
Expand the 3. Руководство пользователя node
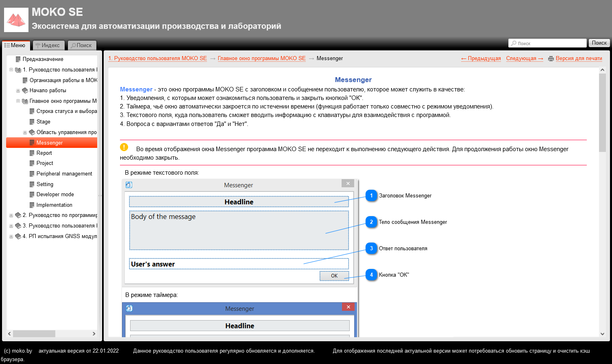click(x=11, y=226)
